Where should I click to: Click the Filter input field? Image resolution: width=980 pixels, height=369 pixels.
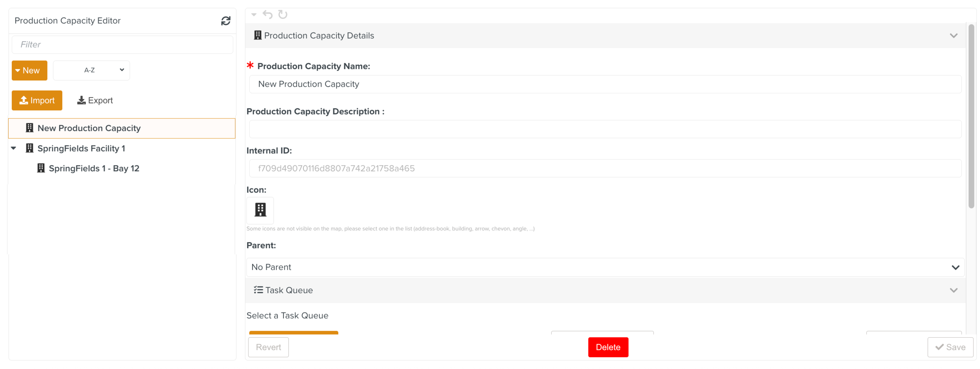click(122, 45)
